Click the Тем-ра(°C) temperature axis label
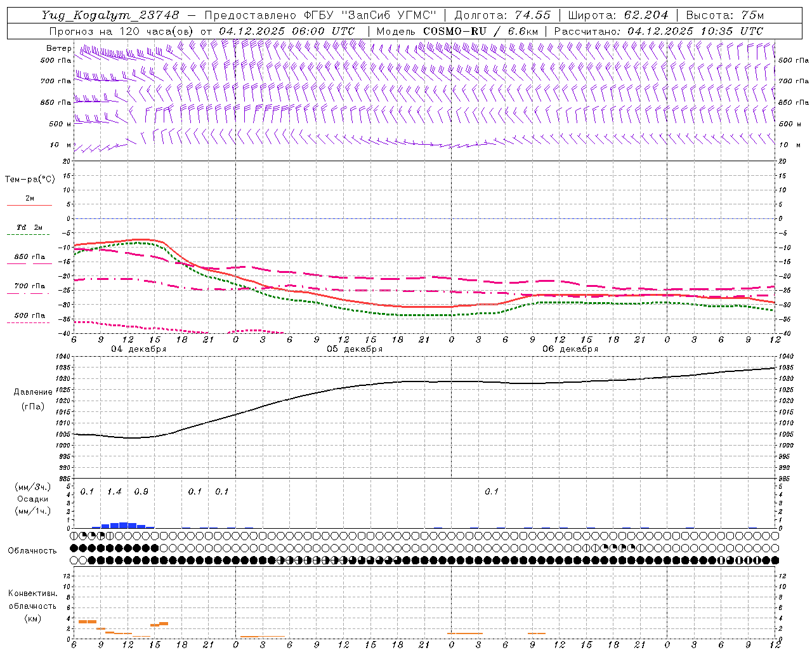 point(30,180)
